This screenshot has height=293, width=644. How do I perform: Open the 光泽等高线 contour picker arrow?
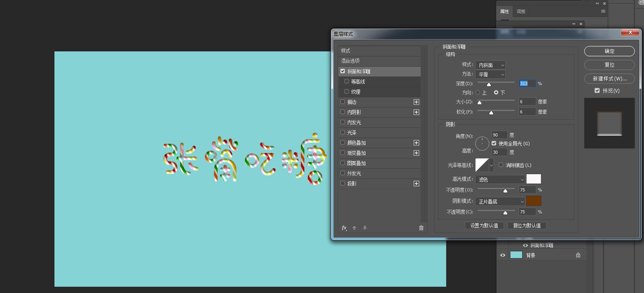coord(491,165)
